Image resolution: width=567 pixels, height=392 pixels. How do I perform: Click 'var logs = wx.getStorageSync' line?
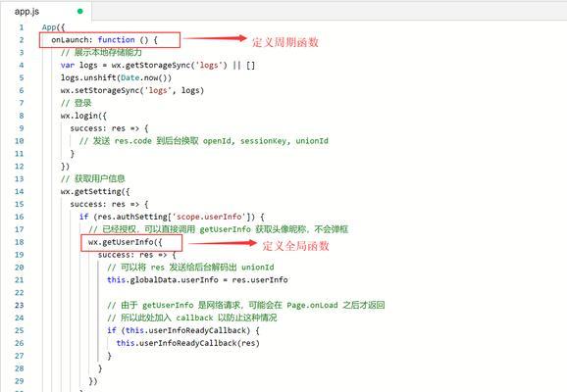point(158,65)
